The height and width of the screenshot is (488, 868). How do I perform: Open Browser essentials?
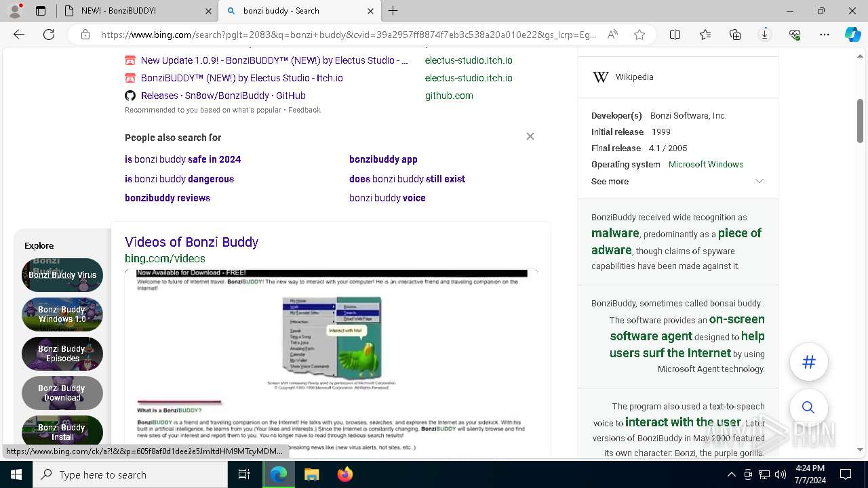tap(795, 35)
